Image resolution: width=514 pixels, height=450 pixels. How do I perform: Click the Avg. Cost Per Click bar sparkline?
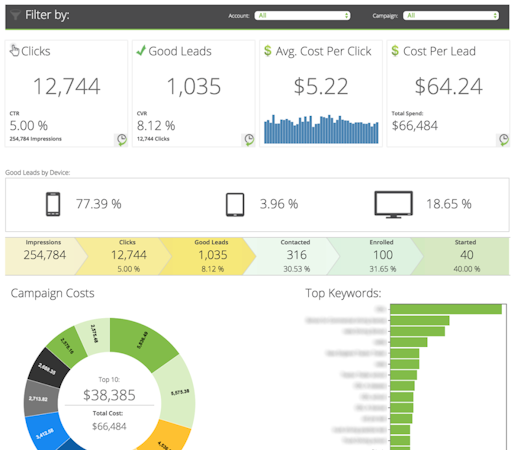[321, 129]
